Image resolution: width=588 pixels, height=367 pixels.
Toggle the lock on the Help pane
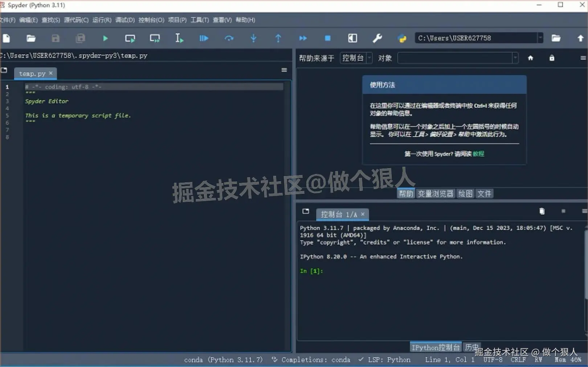point(552,58)
